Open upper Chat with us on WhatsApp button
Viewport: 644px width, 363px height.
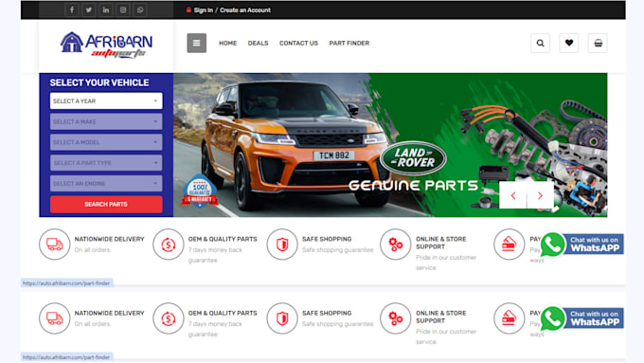[582, 245]
